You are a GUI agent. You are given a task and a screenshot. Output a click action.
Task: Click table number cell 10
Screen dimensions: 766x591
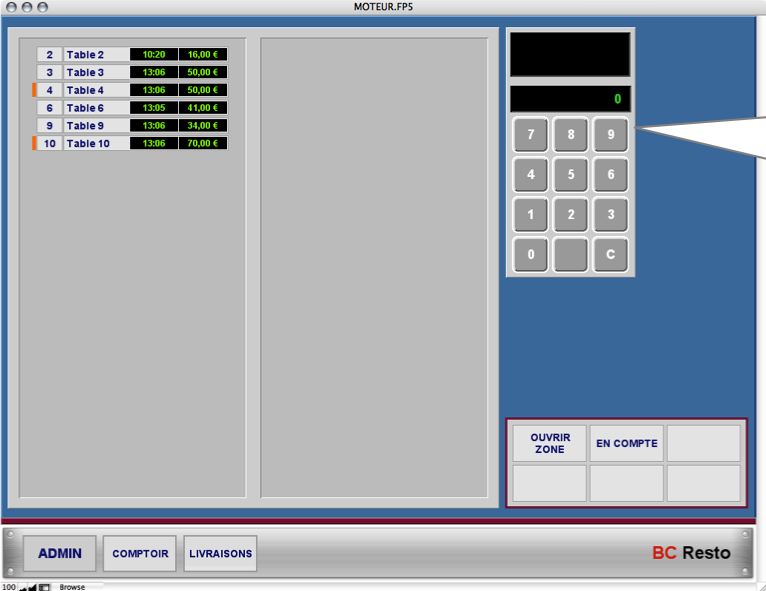pos(49,144)
